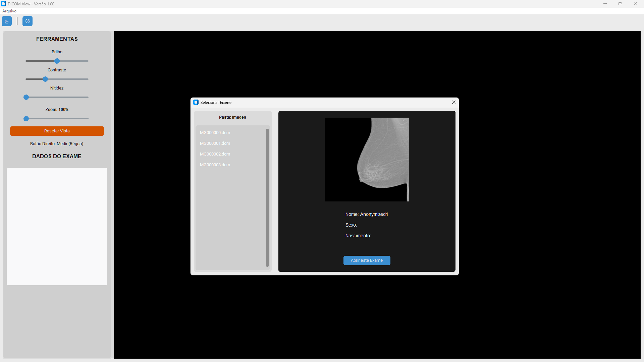Minimize the DICOM View window
This screenshot has height=362, width=644.
click(605, 4)
